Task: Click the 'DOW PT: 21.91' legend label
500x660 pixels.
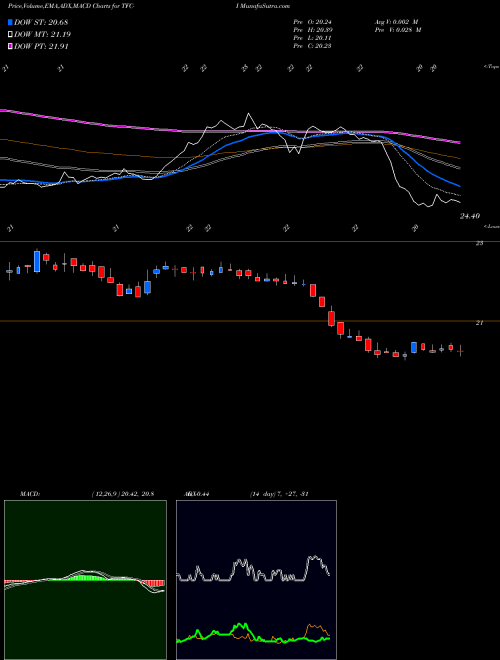Action: coord(41,46)
